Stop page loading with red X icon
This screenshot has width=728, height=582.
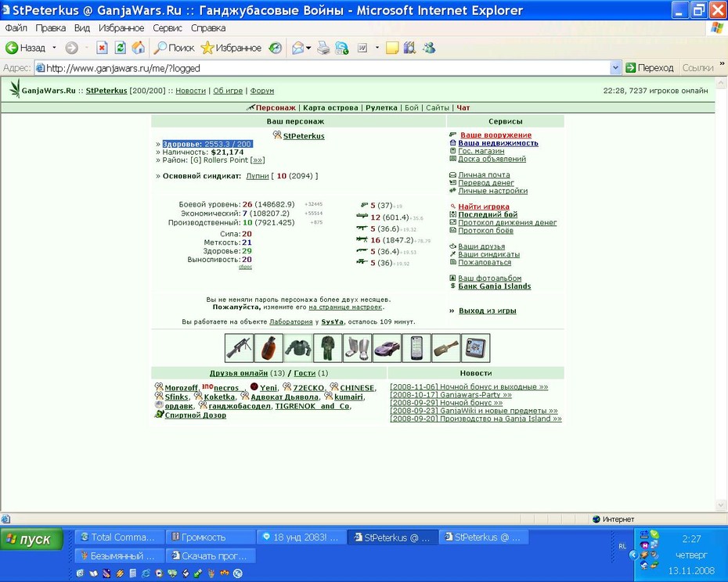(x=102, y=48)
